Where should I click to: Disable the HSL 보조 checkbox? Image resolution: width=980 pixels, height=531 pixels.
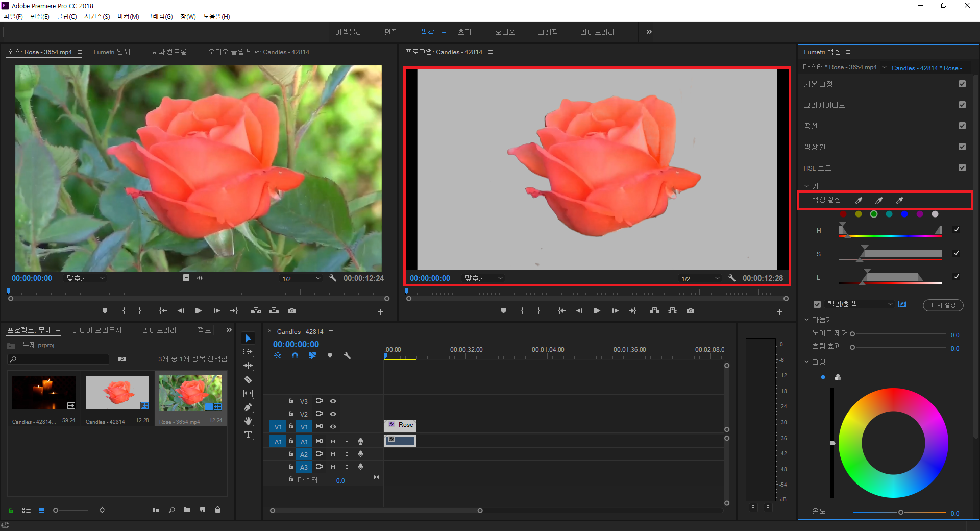point(962,167)
